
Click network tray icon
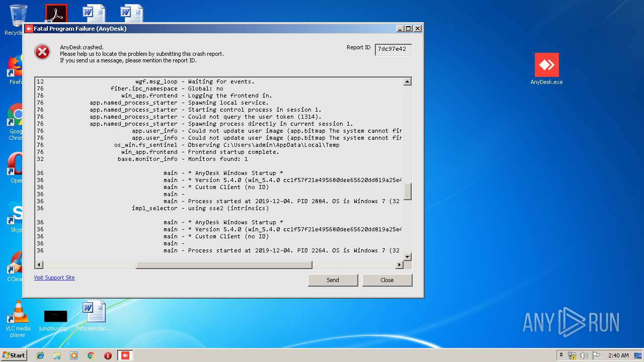572,355
